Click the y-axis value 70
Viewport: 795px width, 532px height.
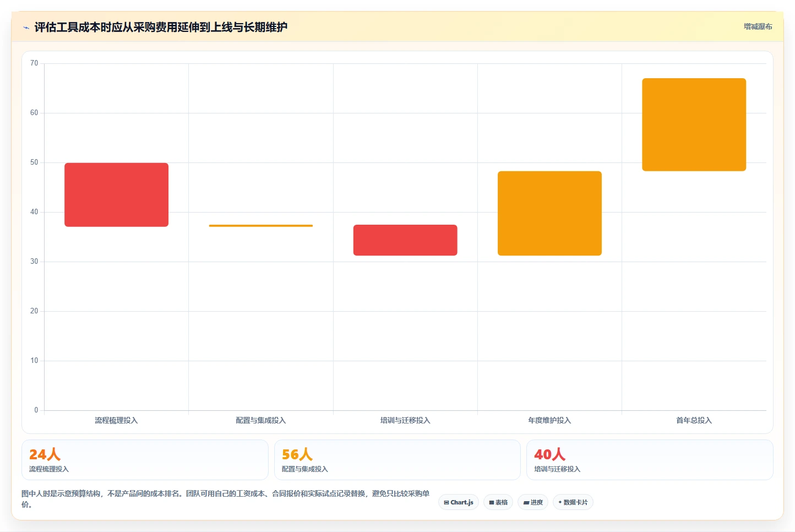(34, 63)
